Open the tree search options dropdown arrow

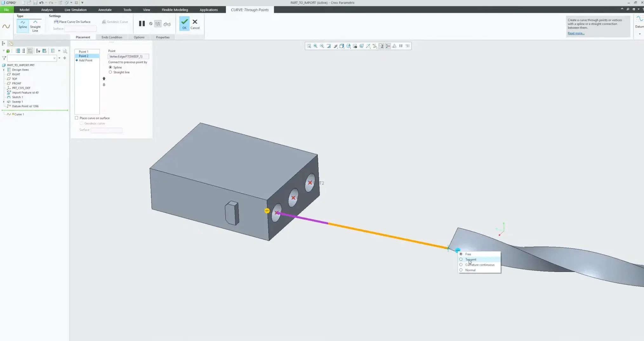pyautogui.click(x=59, y=58)
